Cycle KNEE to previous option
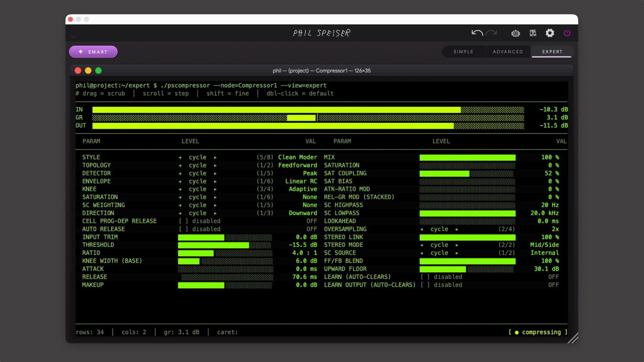The width and height of the screenshot is (644, 362). [x=180, y=189]
